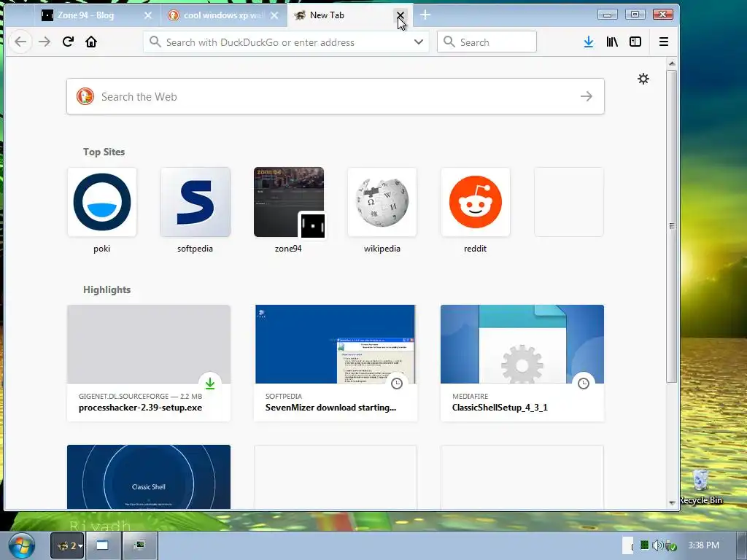
Task: Open the home page
Action: pyautogui.click(x=91, y=42)
